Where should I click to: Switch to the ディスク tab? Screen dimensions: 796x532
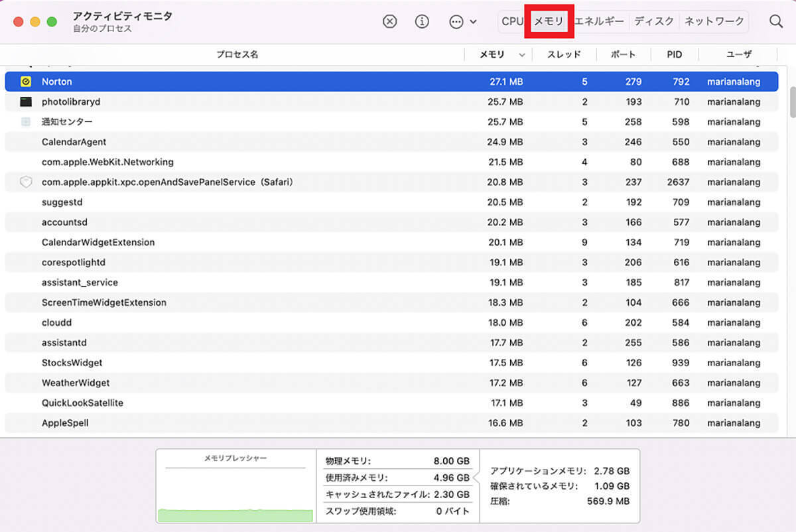click(x=654, y=21)
